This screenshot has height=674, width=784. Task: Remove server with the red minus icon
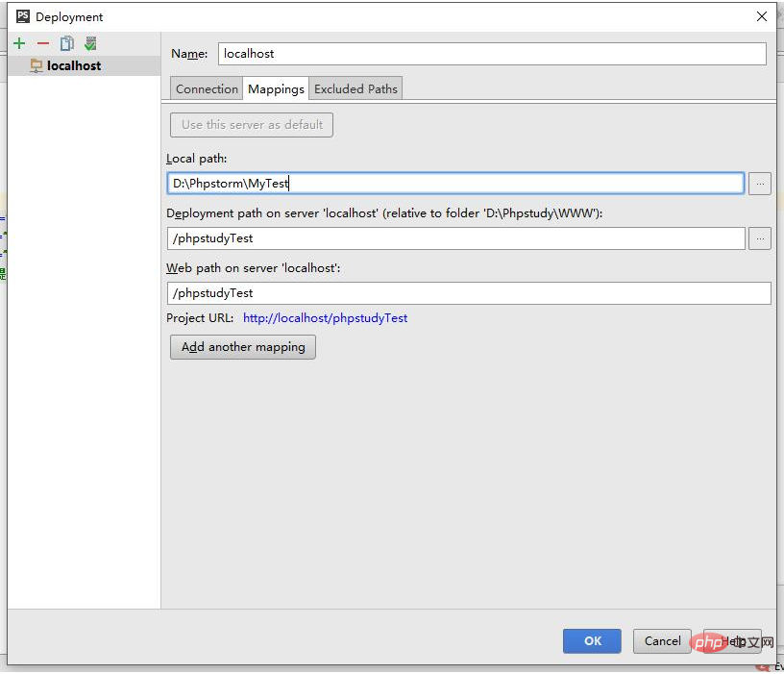(x=43, y=43)
